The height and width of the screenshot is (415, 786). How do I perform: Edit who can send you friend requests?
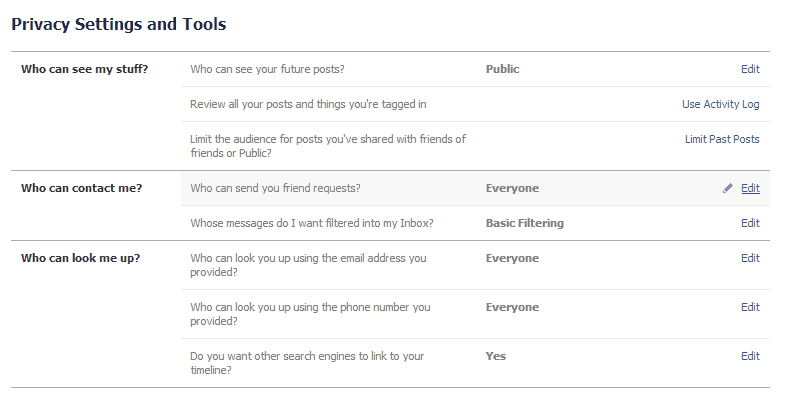750,188
